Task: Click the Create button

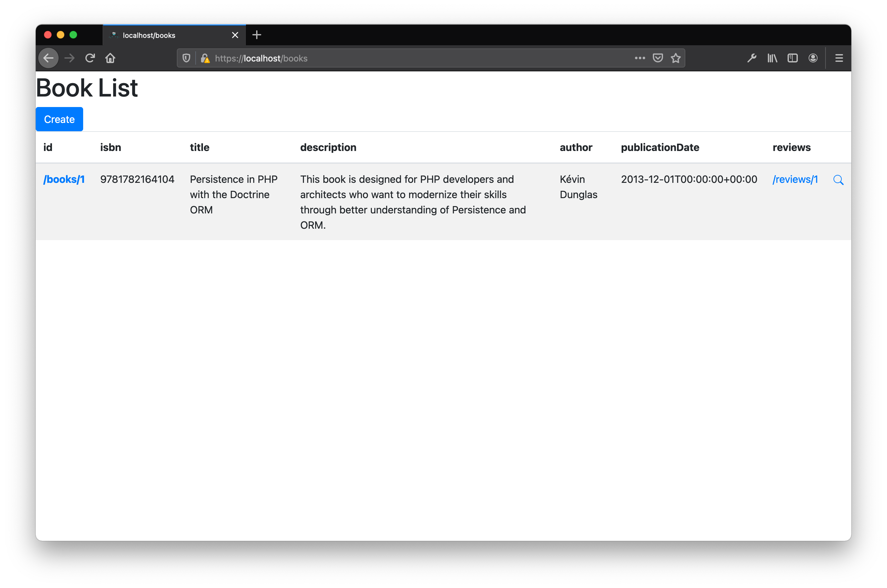Action: (x=59, y=119)
